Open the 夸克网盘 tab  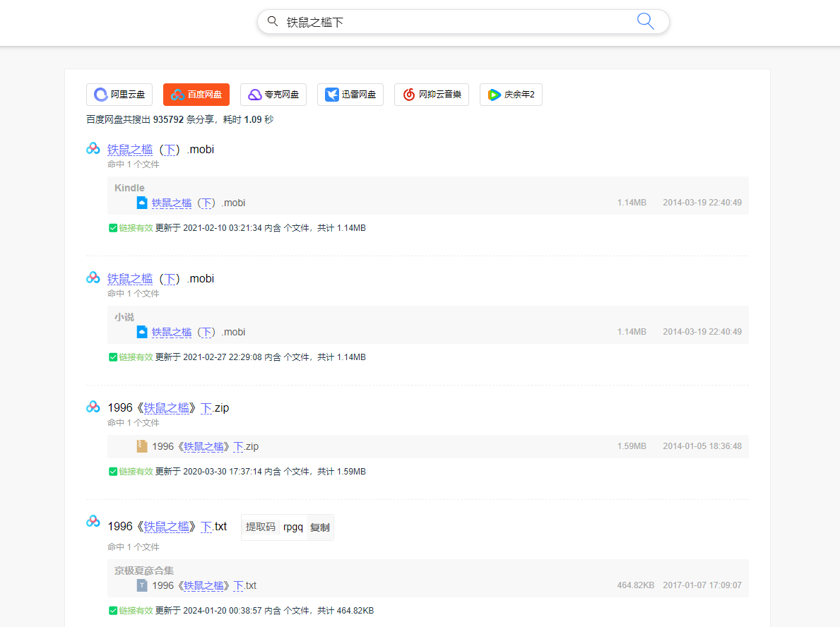coord(273,95)
